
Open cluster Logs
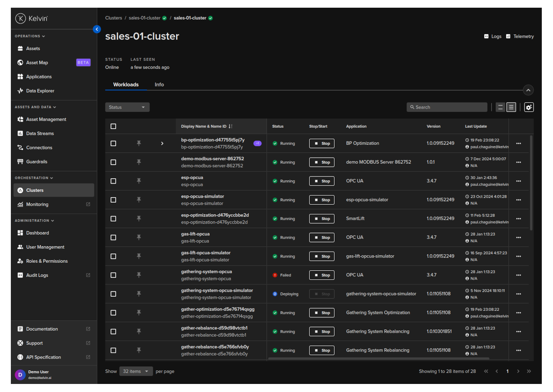point(493,36)
